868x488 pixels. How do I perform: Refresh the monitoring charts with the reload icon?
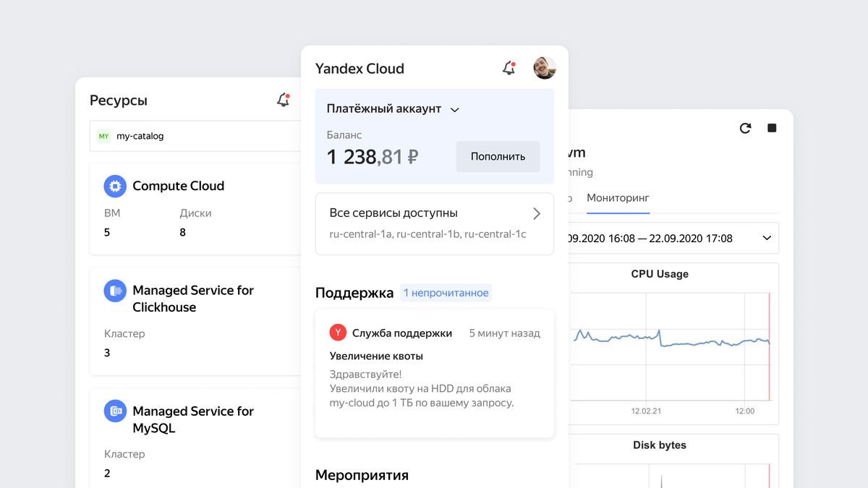[x=745, y=127]
